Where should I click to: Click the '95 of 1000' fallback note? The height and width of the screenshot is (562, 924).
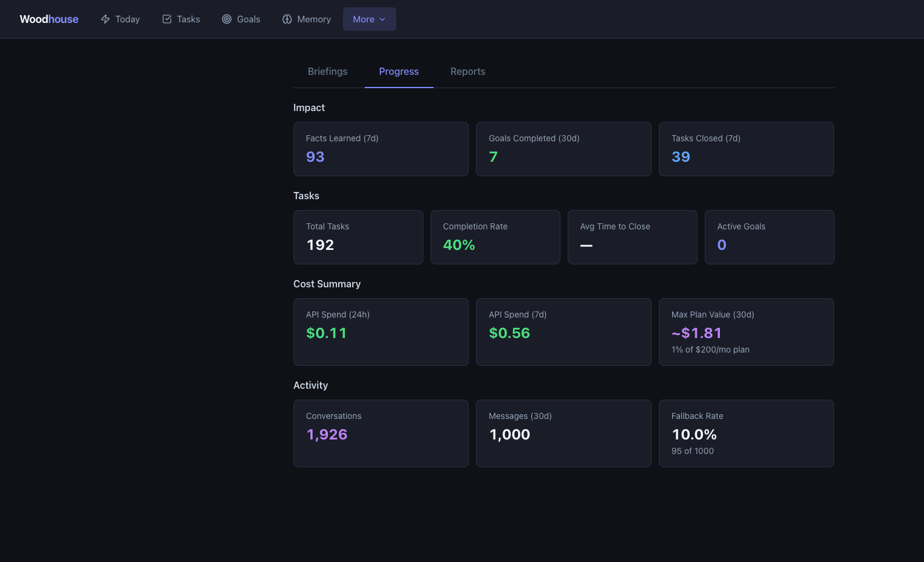coord(693,451)
